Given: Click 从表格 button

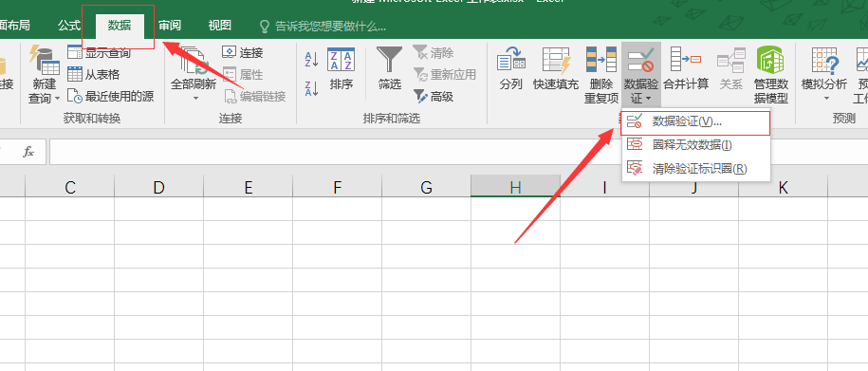Looking at the screenshot, I should (94, 74).
